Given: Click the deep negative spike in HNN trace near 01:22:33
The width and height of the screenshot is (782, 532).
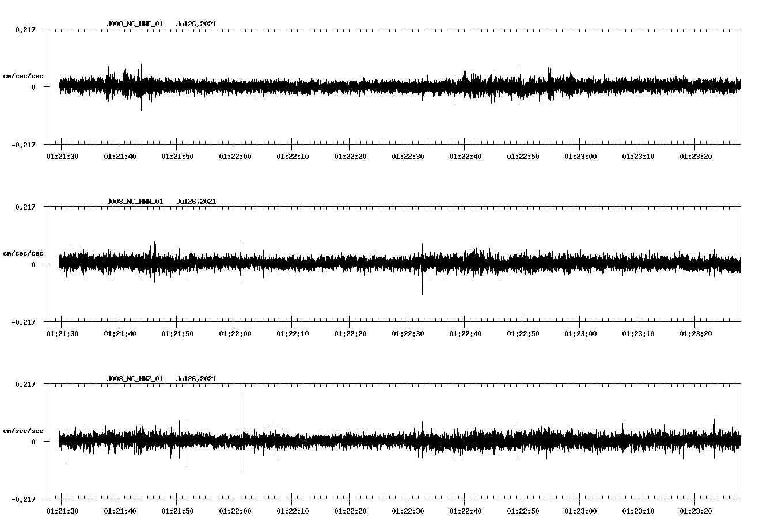Looking at the screenshot, I should pos(422,282).
